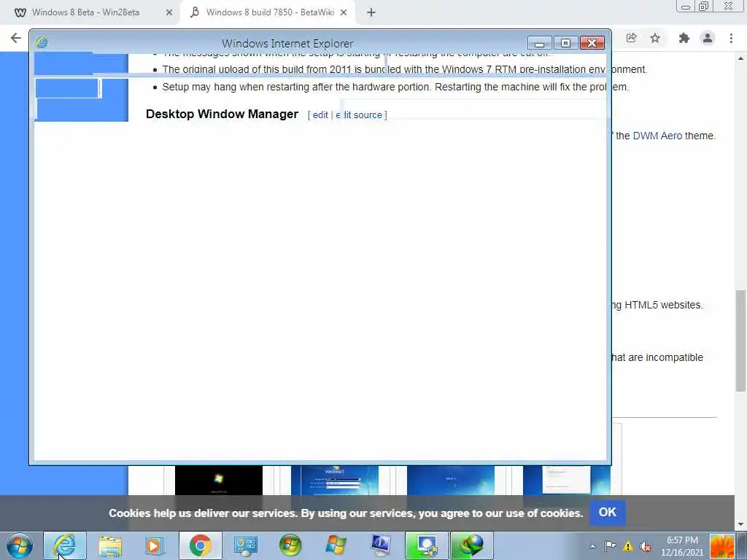Click the orange flower icon beside the clock
The height and width of the screenshot is (560, 747).
coord(721,546)
